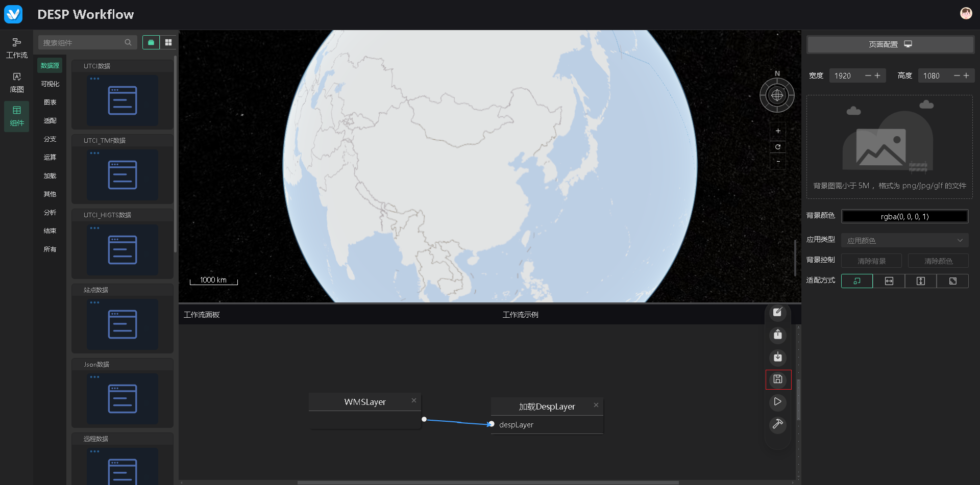The width and height of the screenshot is (980, 485).
Task: Open the 可视化 component category
Action: click(x=50, y=84)
